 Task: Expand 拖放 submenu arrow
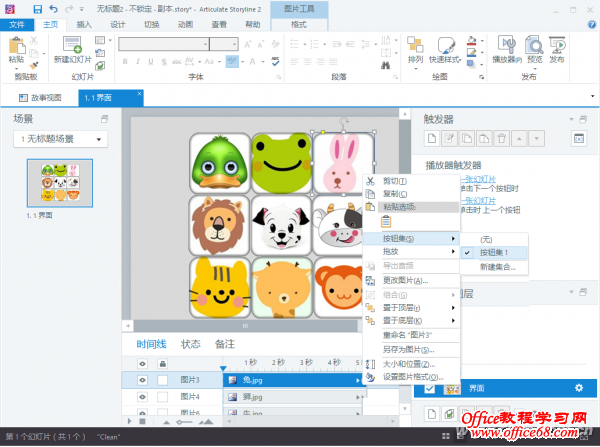pos(453,251)
